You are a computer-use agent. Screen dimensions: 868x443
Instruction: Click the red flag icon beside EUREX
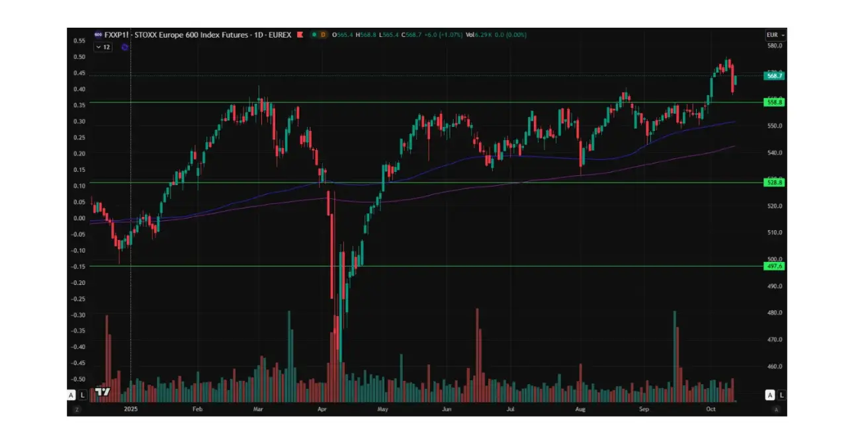pos(300,34)
